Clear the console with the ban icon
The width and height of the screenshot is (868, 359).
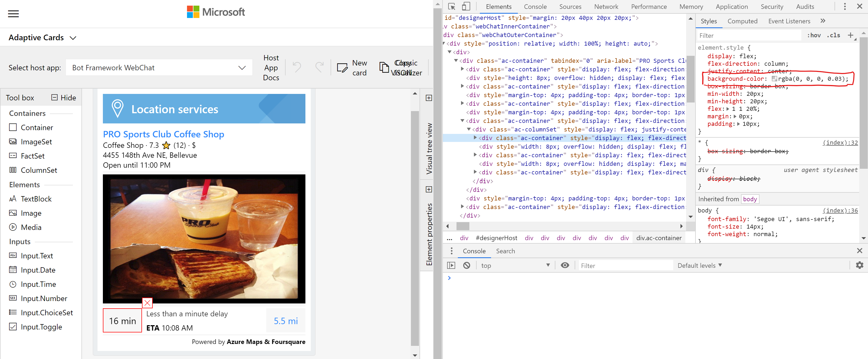pyautogui.click(x=466, y=265)
